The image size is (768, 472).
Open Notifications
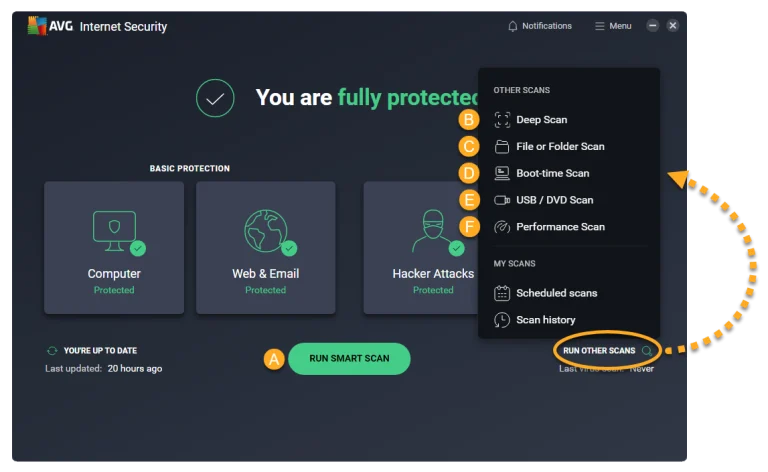click(547, 26)
